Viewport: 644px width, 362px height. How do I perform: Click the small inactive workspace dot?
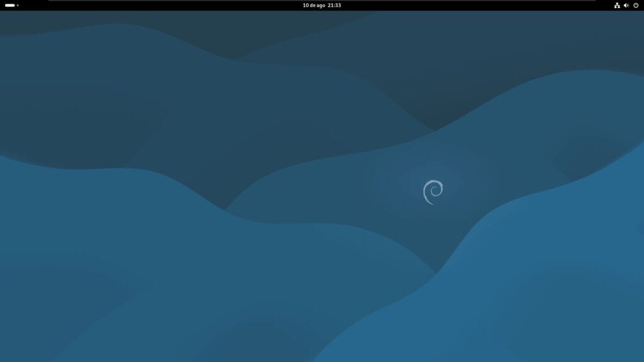pos(18,5)
